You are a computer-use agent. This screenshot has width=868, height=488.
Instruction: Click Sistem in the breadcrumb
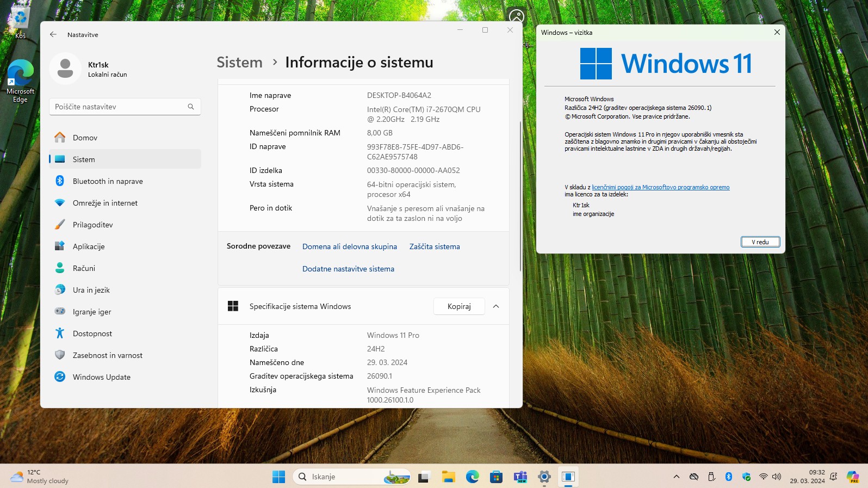[239, 63]
